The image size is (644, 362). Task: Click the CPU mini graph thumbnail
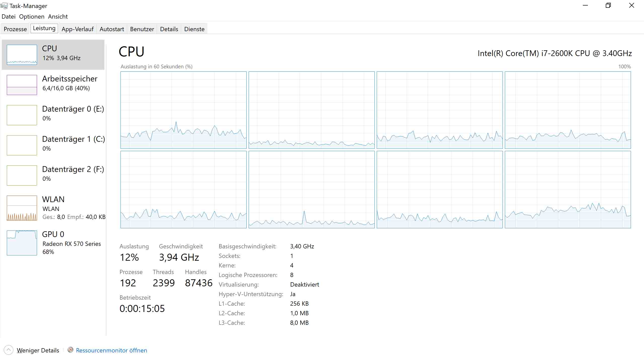coord(22,55)
